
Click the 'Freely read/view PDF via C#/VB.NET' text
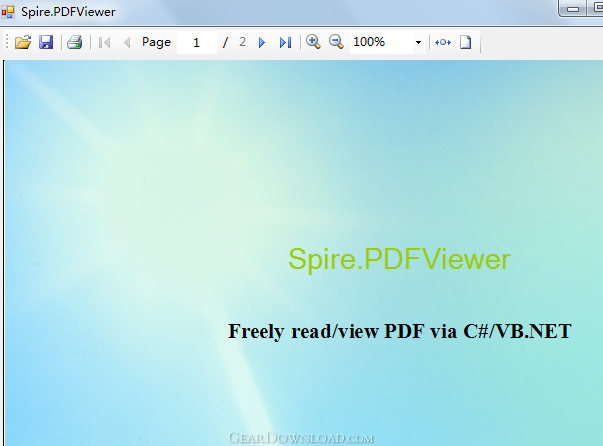(x=400, y=331)
